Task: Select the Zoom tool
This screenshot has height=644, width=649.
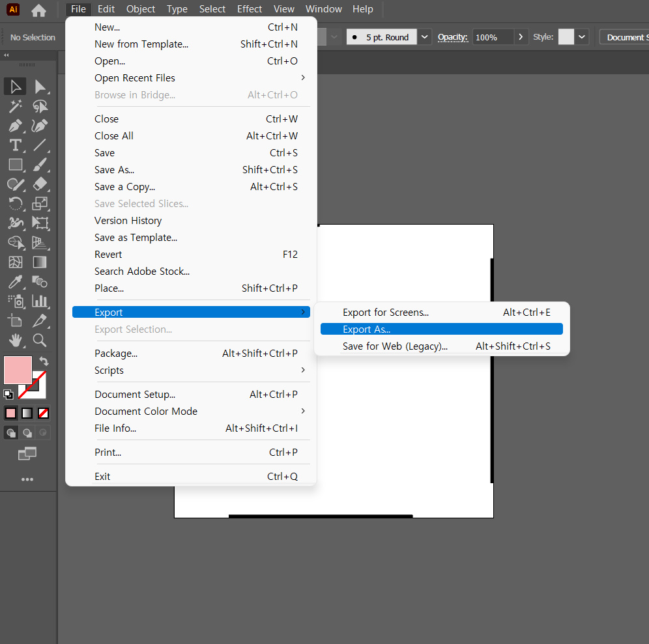Action: click(40, 340)
